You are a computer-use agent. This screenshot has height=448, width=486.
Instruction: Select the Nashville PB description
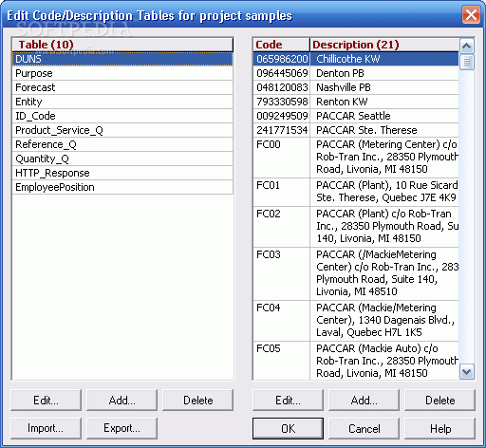pyautogui.click(x=384, y=87)
